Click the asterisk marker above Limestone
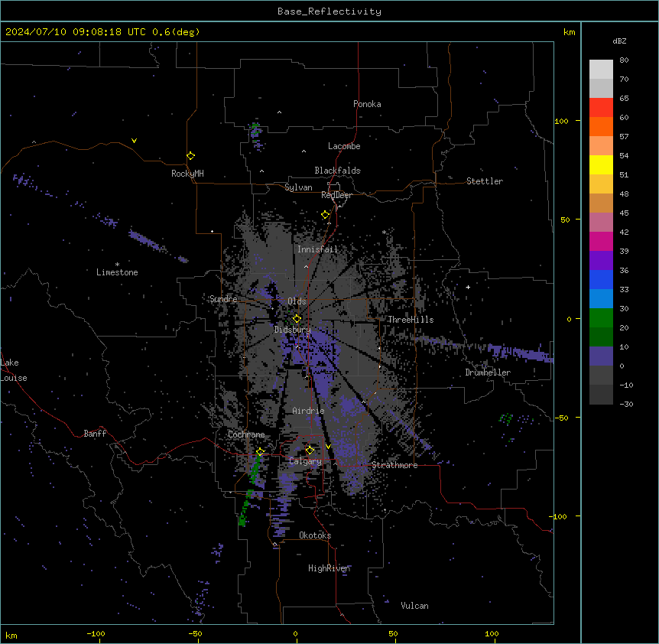The image size is (659, 644). point(117,265)
